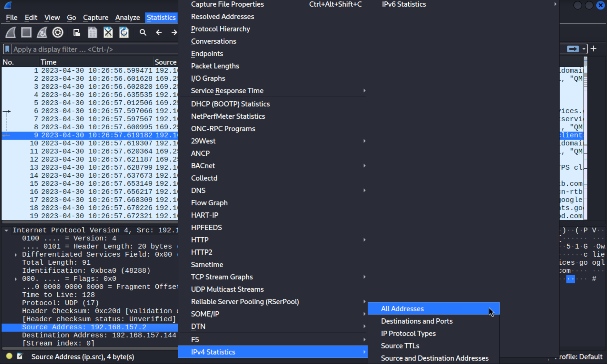Image resolution: width=607 pixels, height=364 pixels.
Task: Collapse Internet Protocol Version 4 tree
Action: coord(6,230)
